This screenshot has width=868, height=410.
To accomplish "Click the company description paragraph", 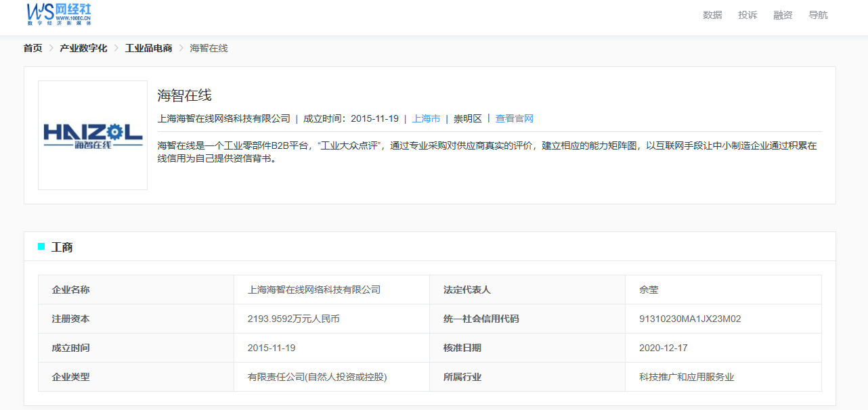I will pos(487,153).
